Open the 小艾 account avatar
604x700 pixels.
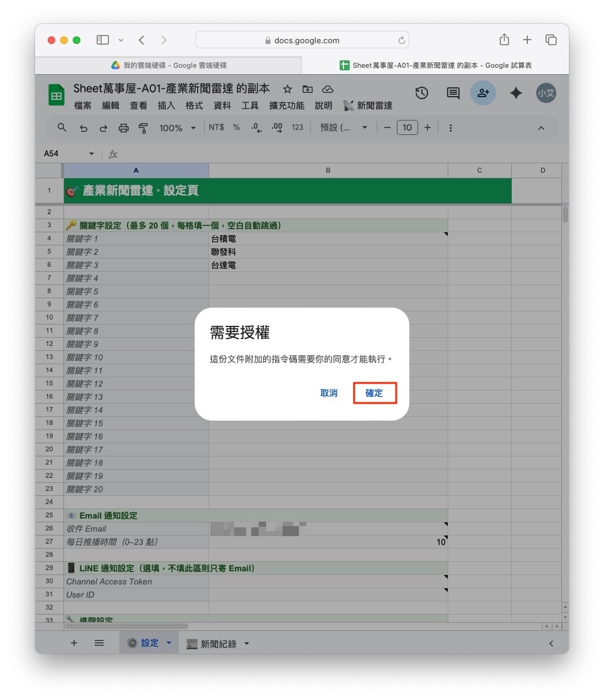(546, 93)
